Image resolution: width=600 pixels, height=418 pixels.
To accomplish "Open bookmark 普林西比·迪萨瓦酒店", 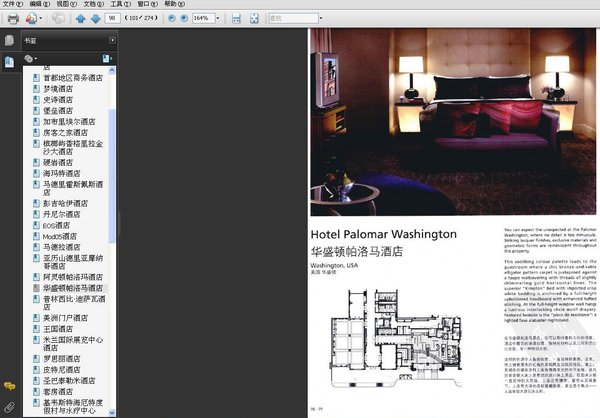I will pyautogui.click(x=74, y=303).
